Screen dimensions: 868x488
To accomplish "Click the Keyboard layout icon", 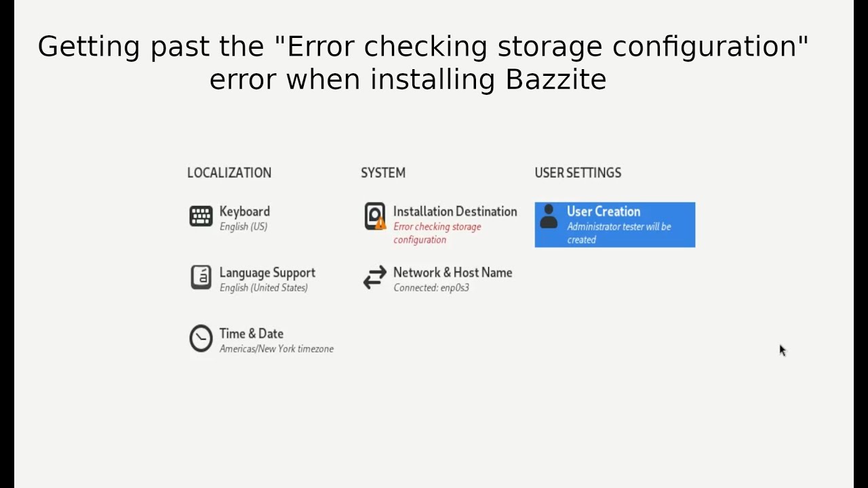I will 201,216.
